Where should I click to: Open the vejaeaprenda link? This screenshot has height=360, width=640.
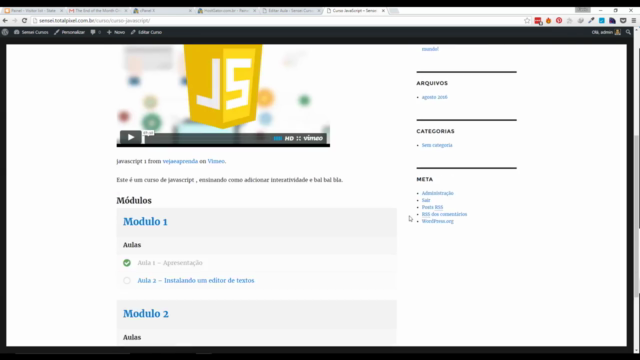[x=180, y=161]
